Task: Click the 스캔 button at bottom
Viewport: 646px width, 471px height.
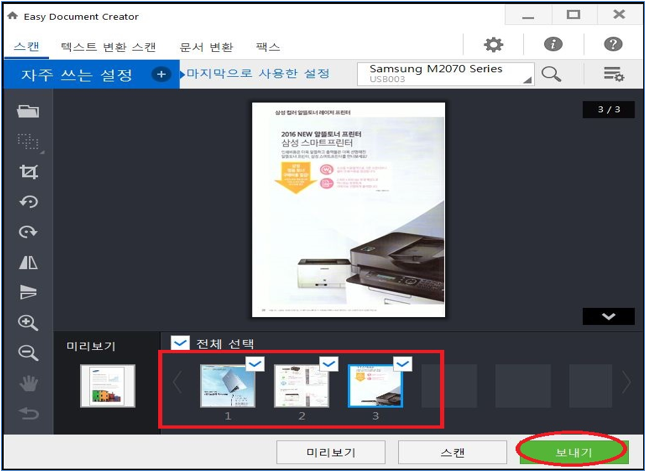Action: pos(452,452)
